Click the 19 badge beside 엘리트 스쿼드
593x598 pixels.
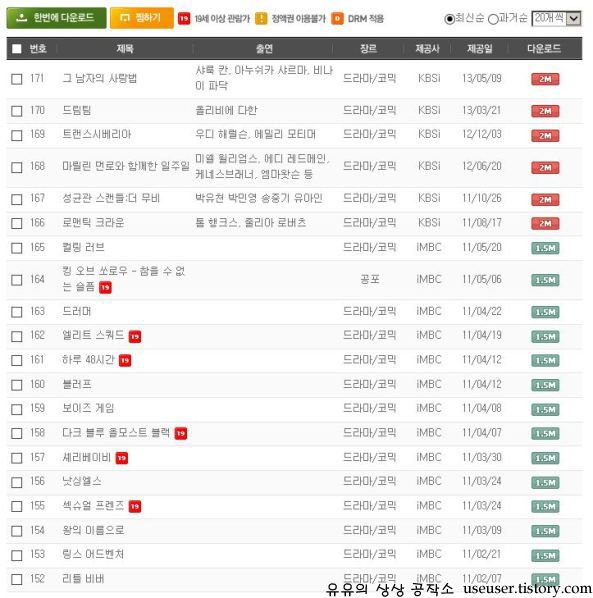pos(135,337)
